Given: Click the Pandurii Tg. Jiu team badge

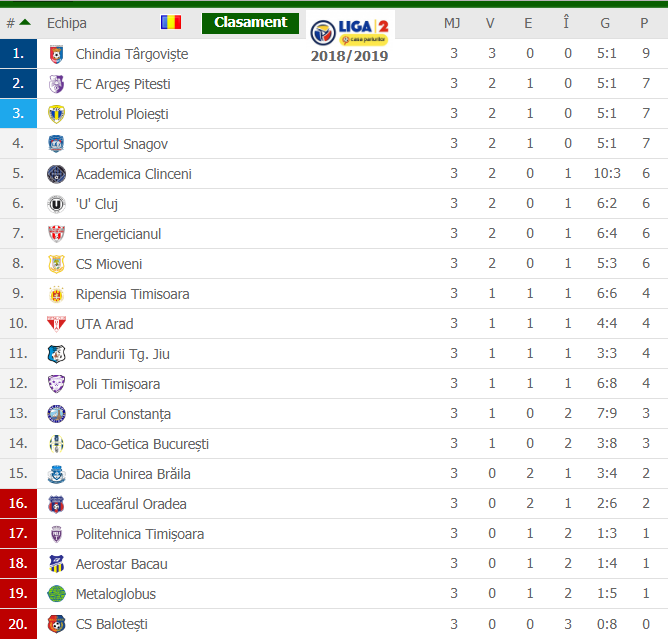Looking at the screenshot, I should click(56, 354).
